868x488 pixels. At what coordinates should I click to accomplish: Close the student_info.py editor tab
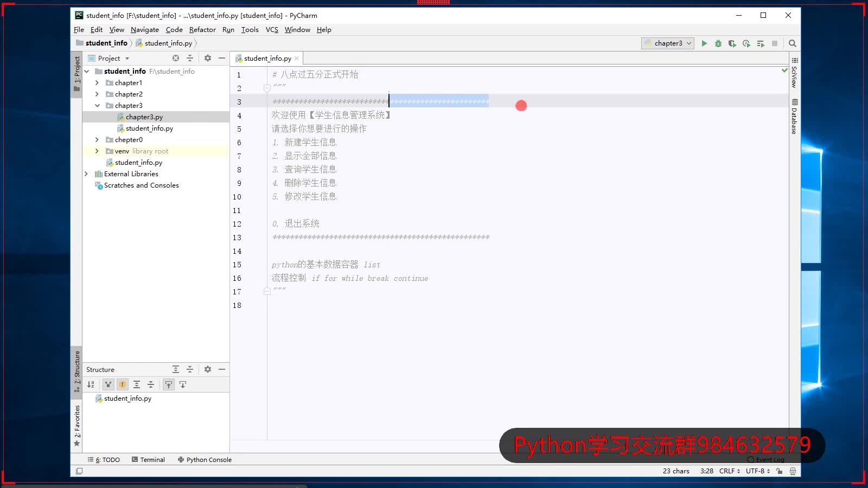[x=297, y=59]
